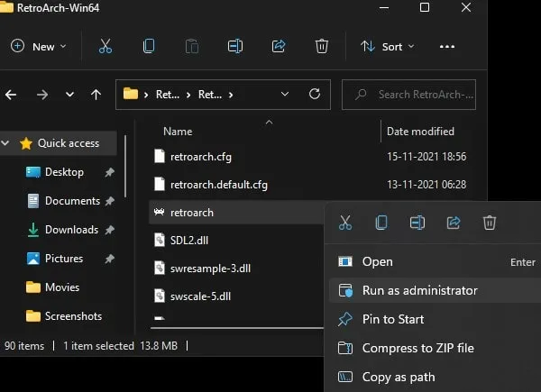Choose Pin to Start
This screenshot has width=541, height=392.
point(436,319)
